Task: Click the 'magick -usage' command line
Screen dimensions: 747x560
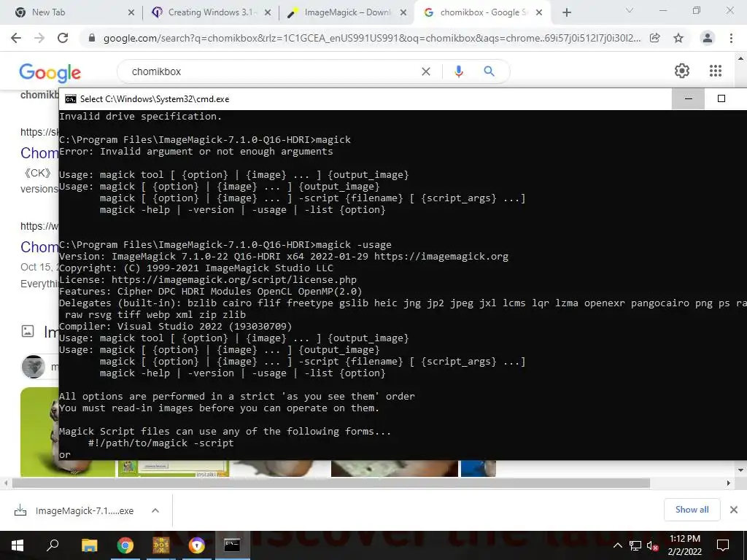Action: tap(225, 245)
